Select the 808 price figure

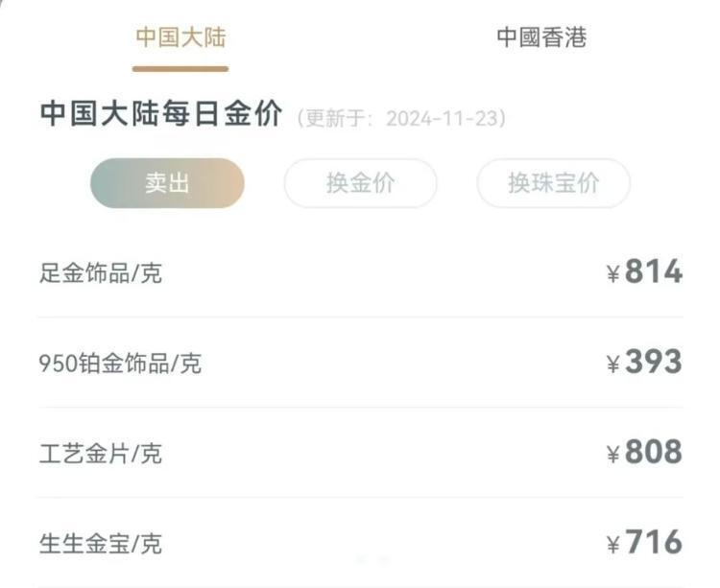coord(654,453)
